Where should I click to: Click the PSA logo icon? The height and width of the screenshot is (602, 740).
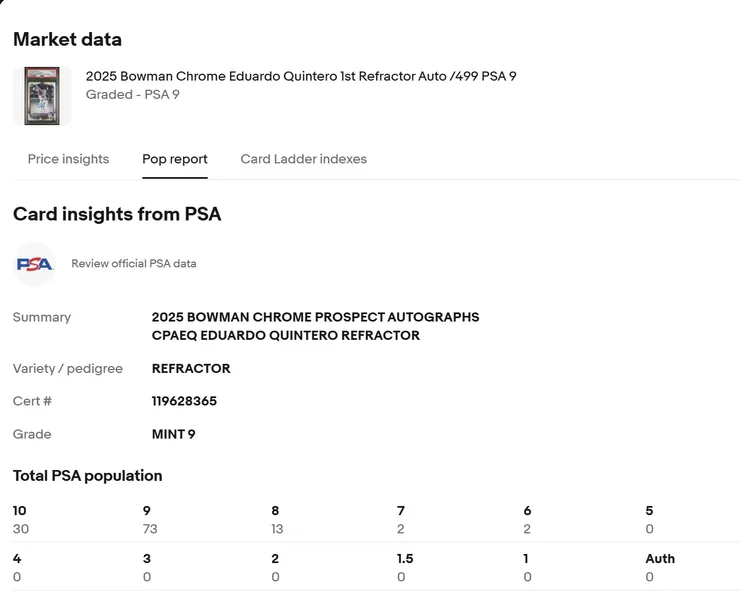(x=35, y=264)
